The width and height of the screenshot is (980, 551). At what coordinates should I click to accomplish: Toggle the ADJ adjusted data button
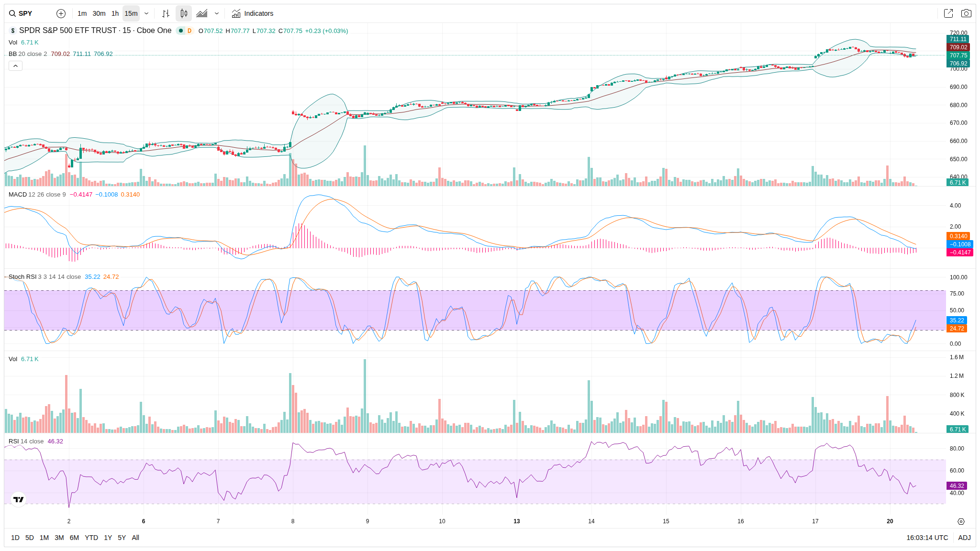point(964,538)
